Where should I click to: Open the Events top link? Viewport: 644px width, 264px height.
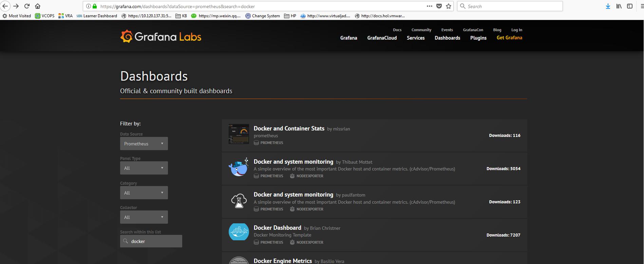click(447, 30)
